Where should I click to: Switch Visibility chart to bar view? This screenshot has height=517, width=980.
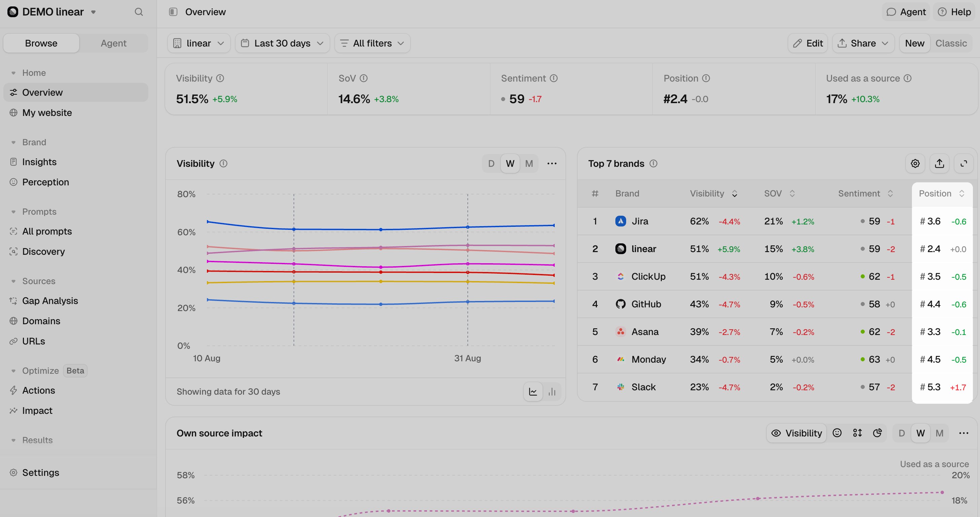tap(552, 392)
